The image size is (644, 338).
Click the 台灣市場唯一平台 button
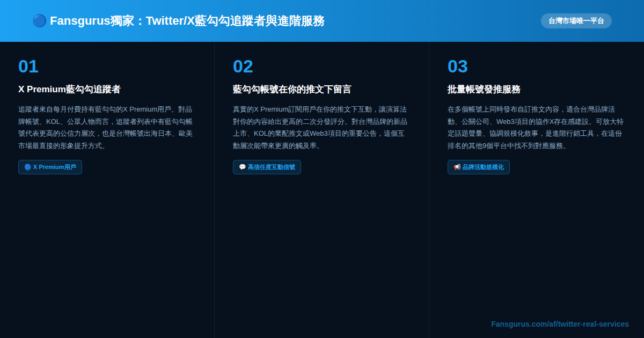pos(575,20)
